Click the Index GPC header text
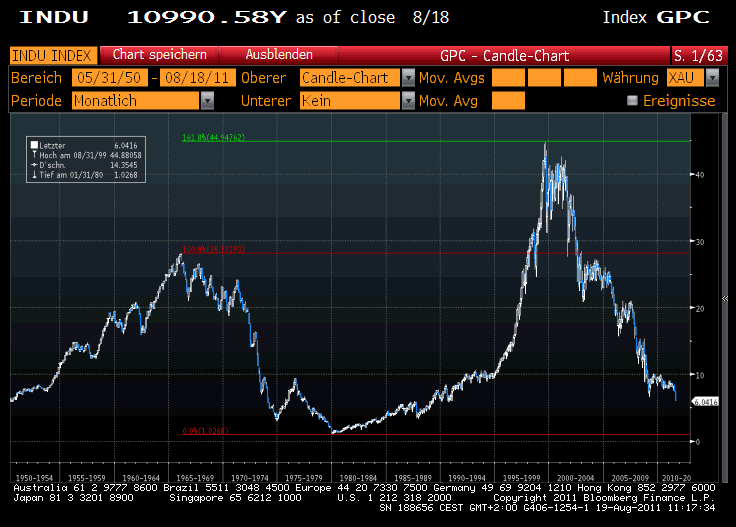 [656, 17]
